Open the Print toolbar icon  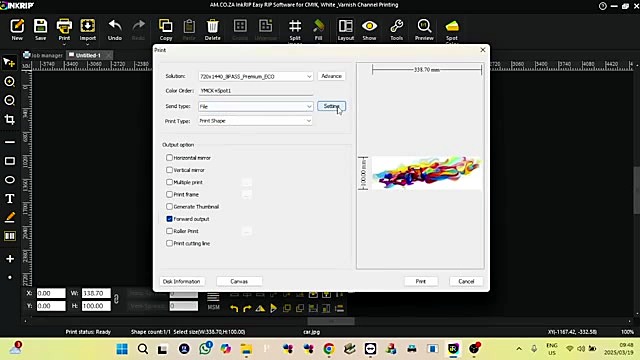[x=64, y=29]
